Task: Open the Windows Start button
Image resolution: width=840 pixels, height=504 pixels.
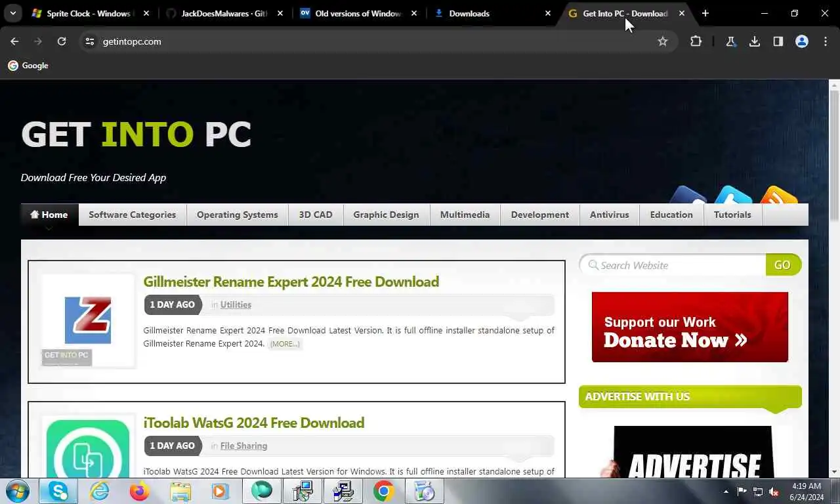Action: pyautogui.click(x=17, y=491)
